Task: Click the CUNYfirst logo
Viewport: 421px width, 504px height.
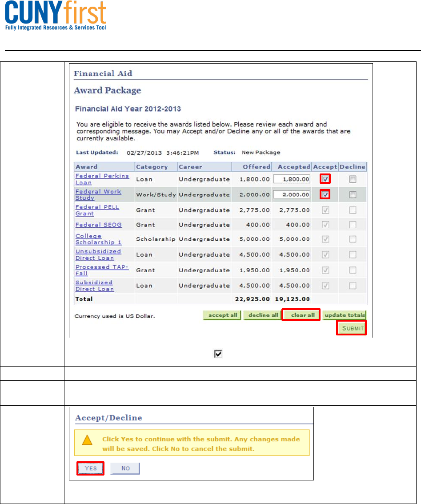Action: coord(55,16)
